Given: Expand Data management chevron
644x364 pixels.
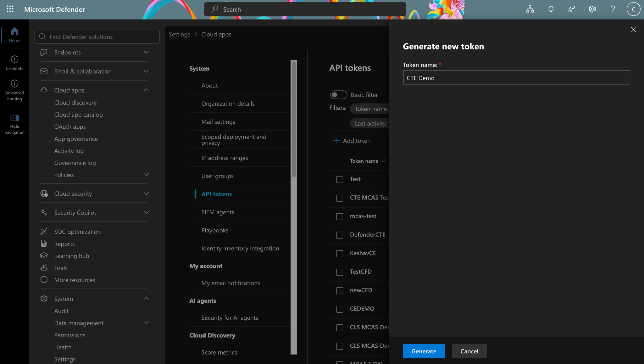Looking at the screenshot, I should [146, 323].
